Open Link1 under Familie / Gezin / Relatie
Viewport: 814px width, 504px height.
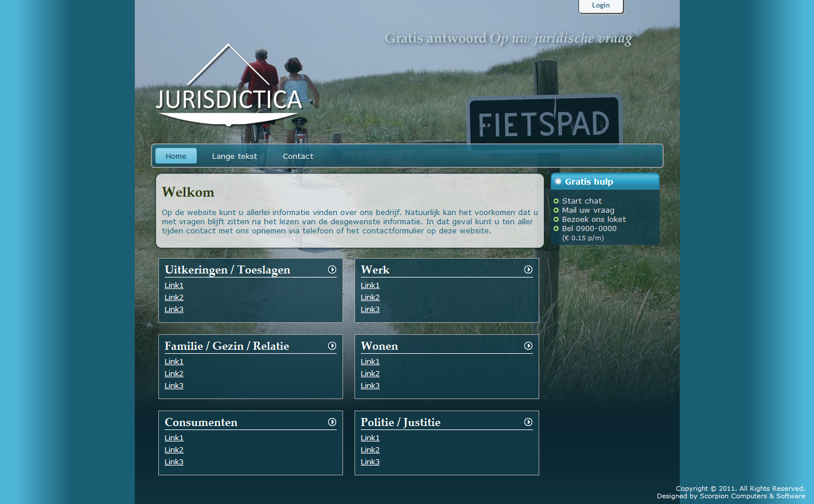(174, 362)
